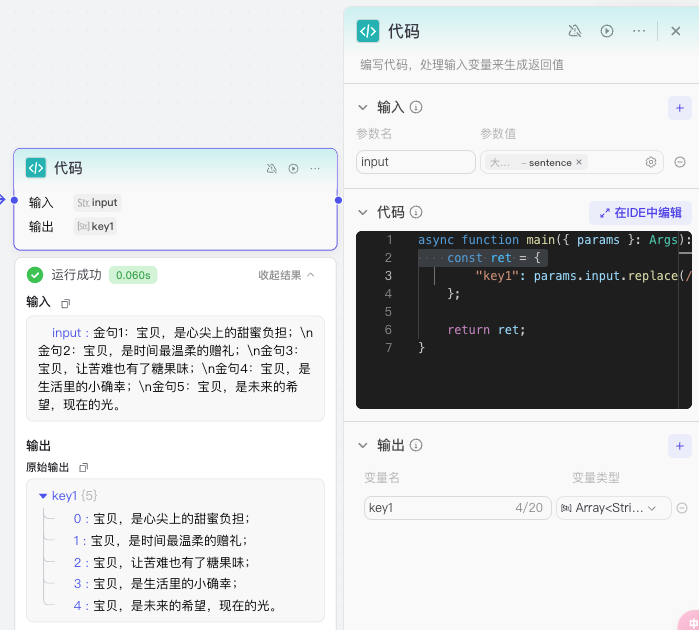Edit the key1 variable name field

pos(457,508)
